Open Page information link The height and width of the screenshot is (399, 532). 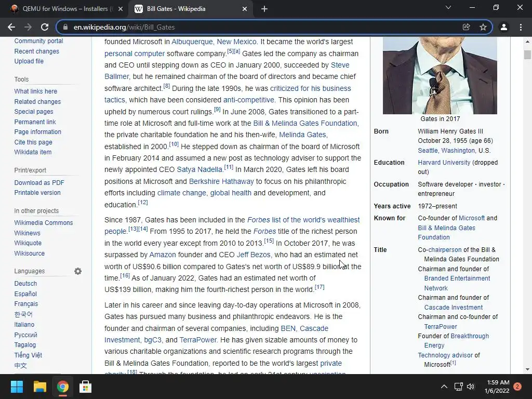coord(37,132)
